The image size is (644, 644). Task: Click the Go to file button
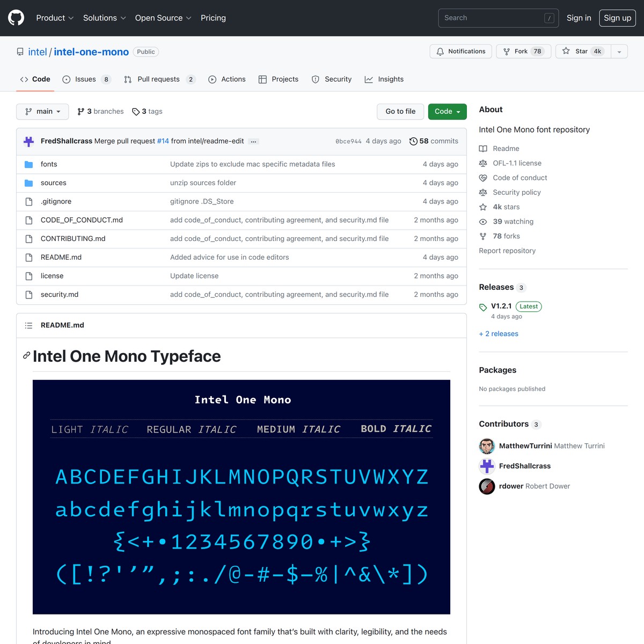pos(400,112)
